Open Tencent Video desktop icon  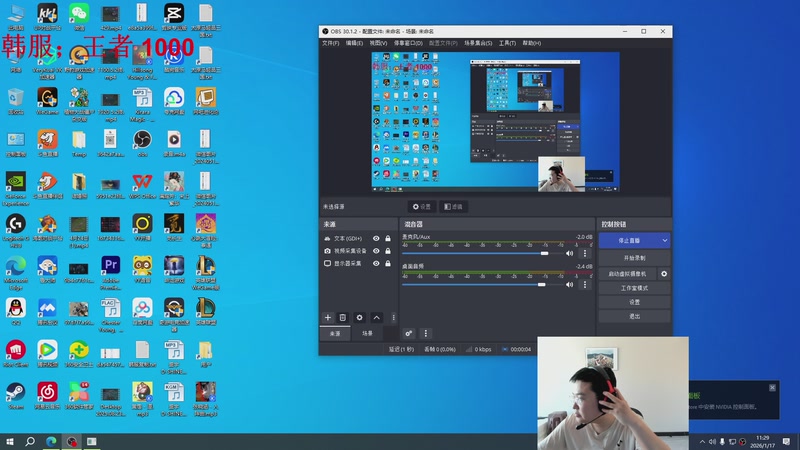[47, 354]
